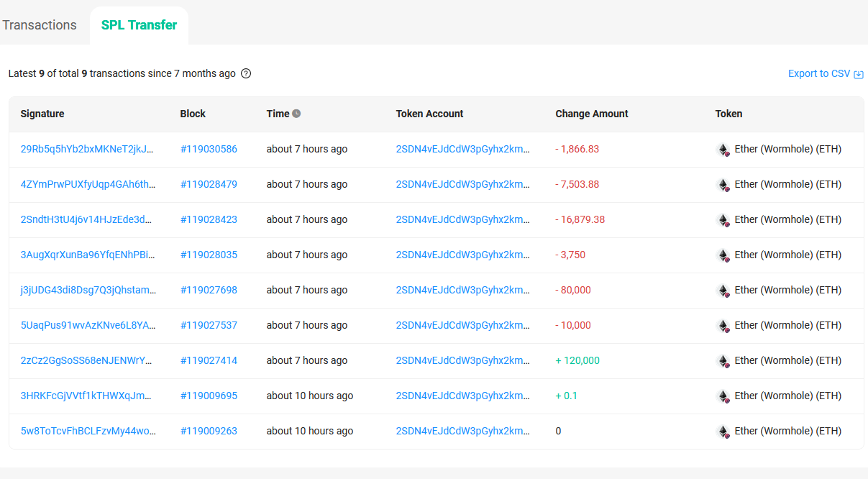This screenshot has width=868, height=479.
Task: Open token account in block #119030586 row
Action: (463, 149)
